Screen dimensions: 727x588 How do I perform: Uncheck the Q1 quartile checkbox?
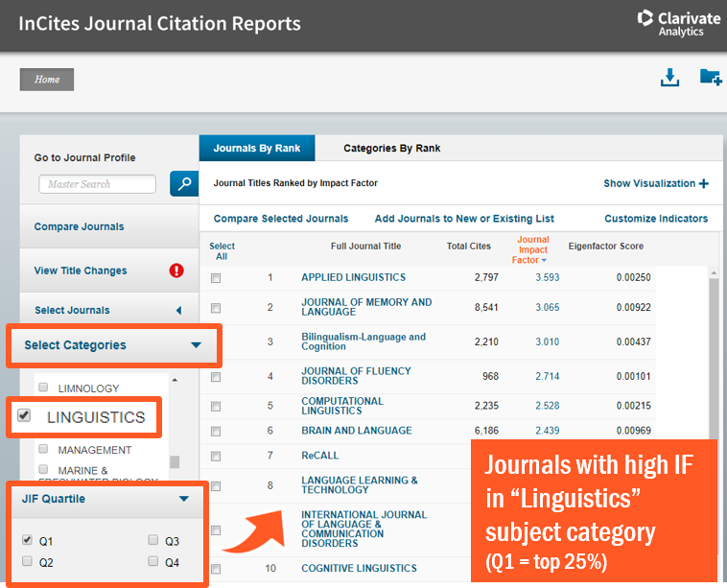click(x=27, y=539)
